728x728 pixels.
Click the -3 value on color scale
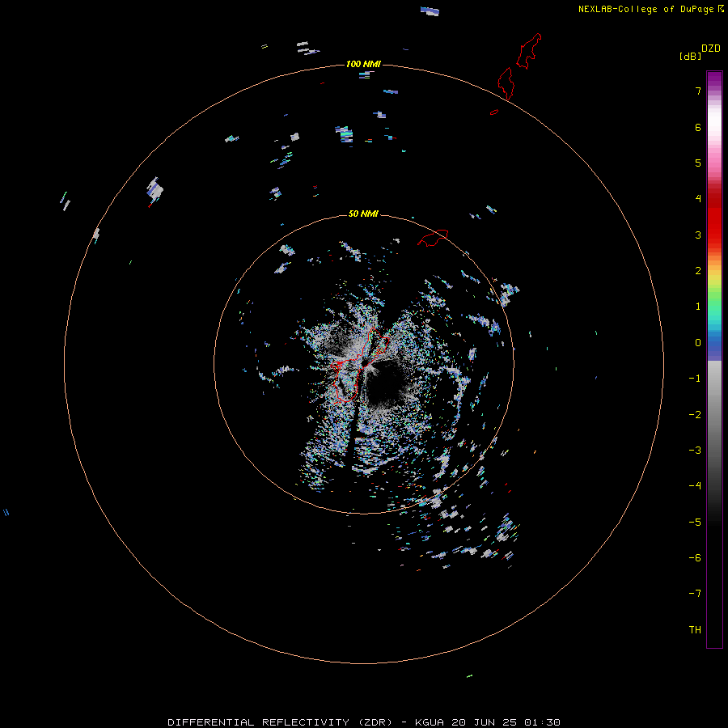click(695, 451)
